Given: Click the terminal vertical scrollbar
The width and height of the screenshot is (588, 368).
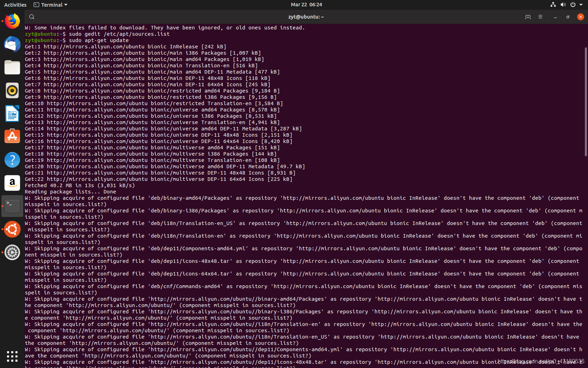Looking at the screenshot, I should point(586,102).
